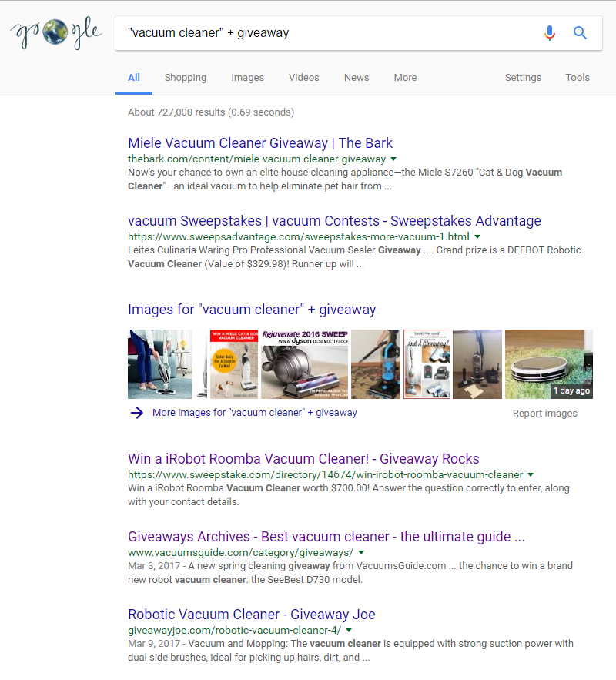View upright vacuum with accessories thumbnail

pyautogui.click(x=477, y=363)
